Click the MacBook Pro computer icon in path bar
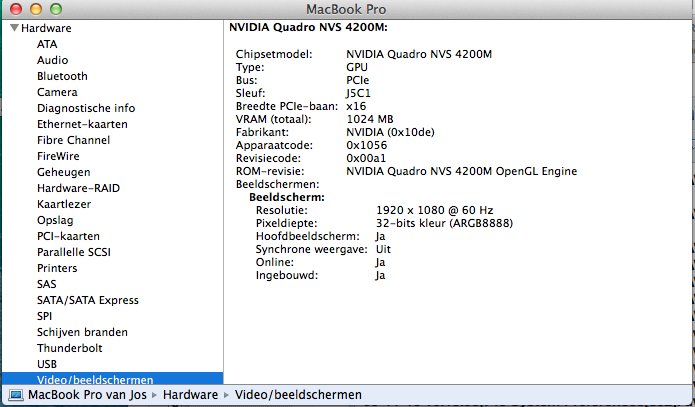The height and width of the screenshot is (407, 695). tap(15, 396)
